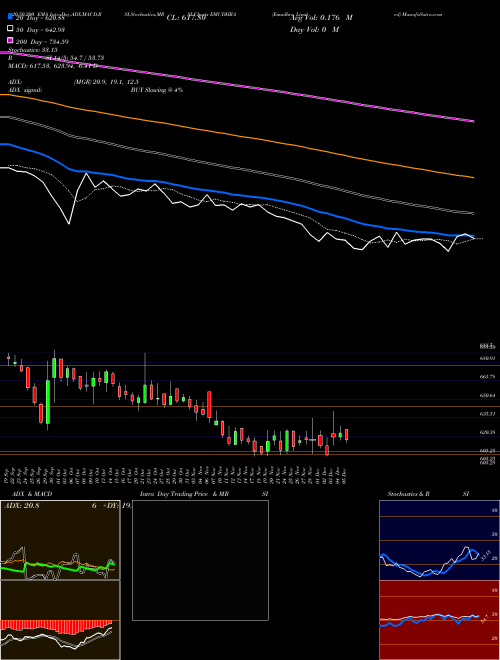Viewport: 500px width, 660px height.
Task: Click the 'Stochastics & RSI' panel title
Action: [428, 494]
